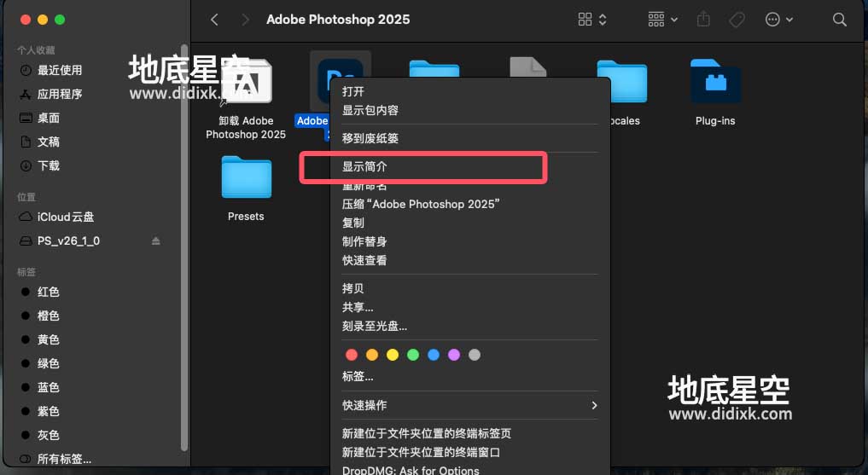Image resolution: width=868 pixels, height=475 pixels.
Task: Apply the blue tag color dot
Action: (x=434, y=355)
